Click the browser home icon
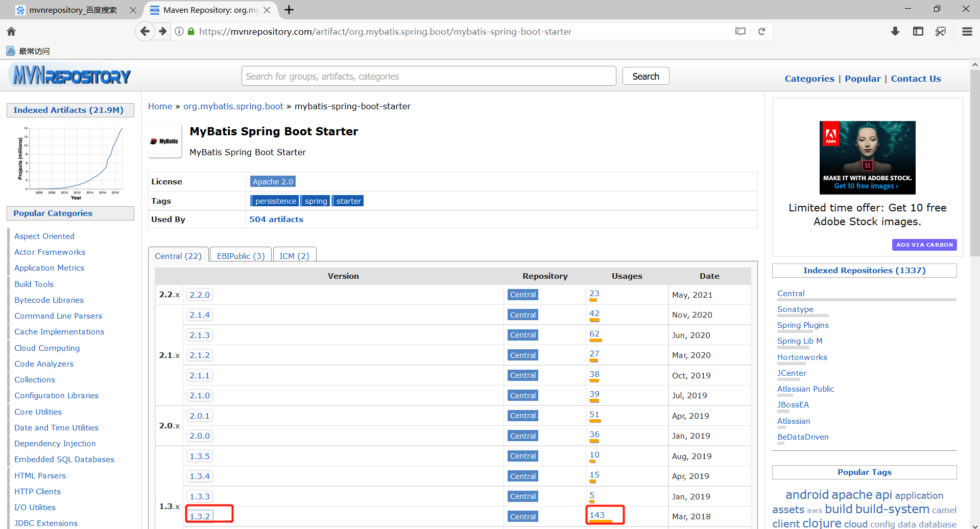The image size is (980, 529). coord(11,32)
